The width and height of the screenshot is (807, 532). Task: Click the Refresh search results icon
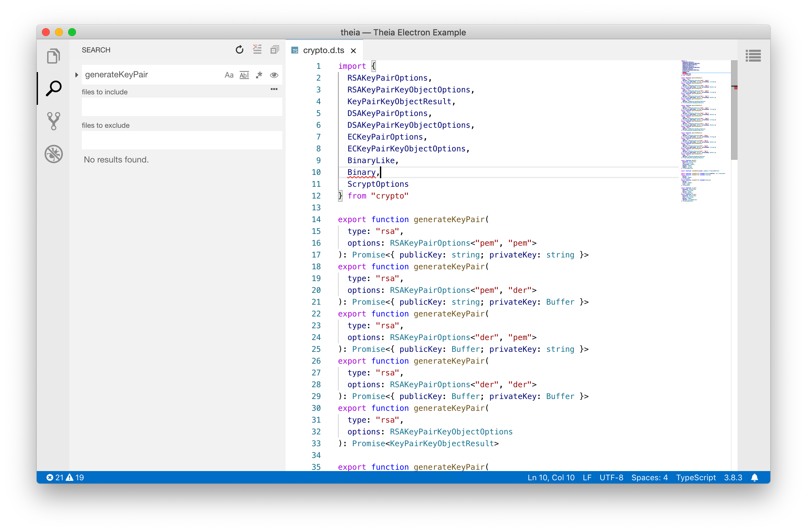point(239,50)
